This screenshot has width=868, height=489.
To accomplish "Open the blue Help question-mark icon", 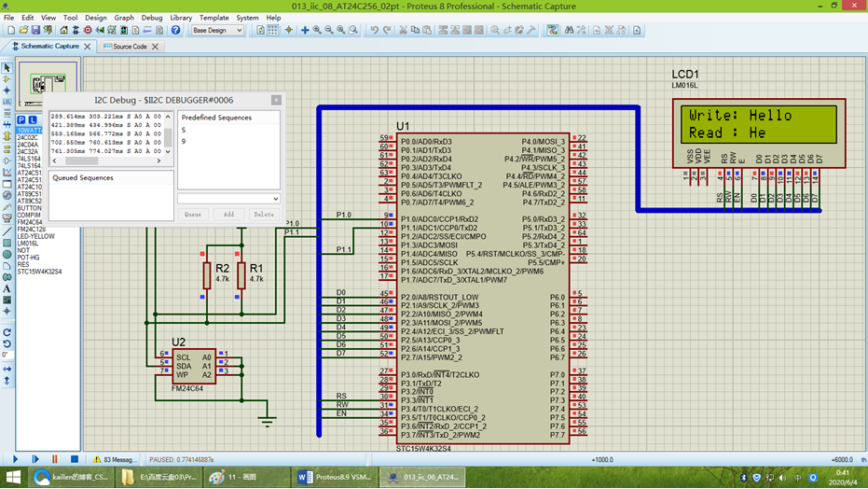I will 175,31.
